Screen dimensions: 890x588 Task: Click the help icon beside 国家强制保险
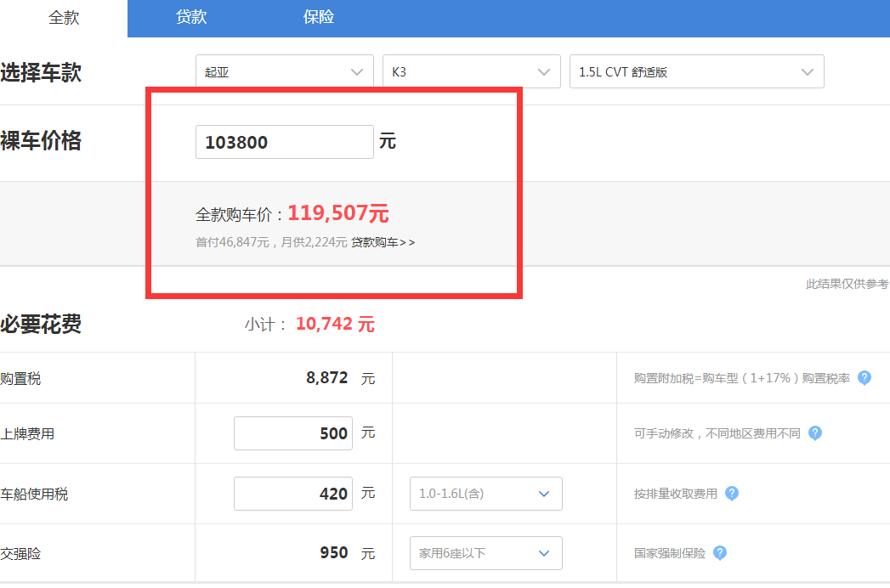720,553
